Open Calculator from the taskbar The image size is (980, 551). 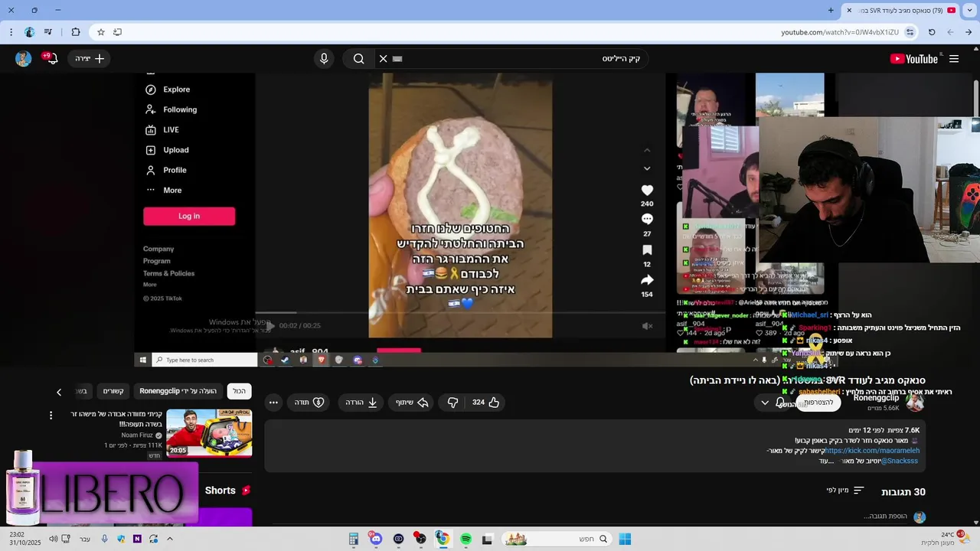(x=353, y=539)
